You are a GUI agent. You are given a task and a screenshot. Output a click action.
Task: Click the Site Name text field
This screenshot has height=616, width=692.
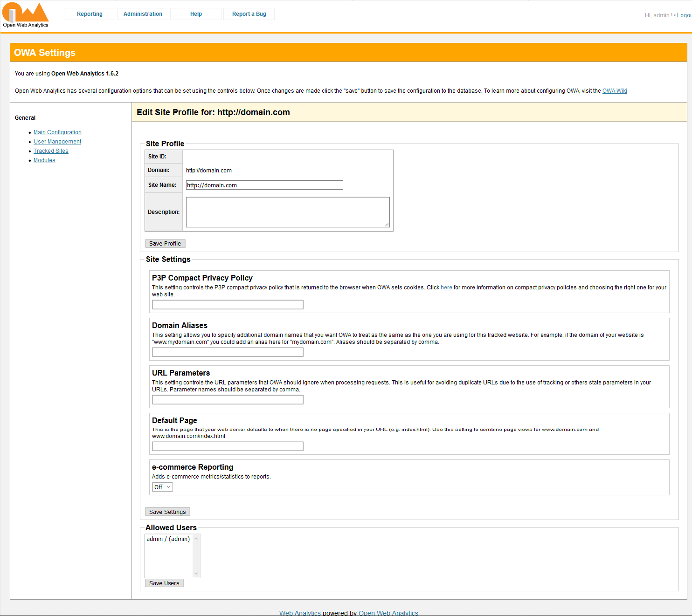click(264, 185)
